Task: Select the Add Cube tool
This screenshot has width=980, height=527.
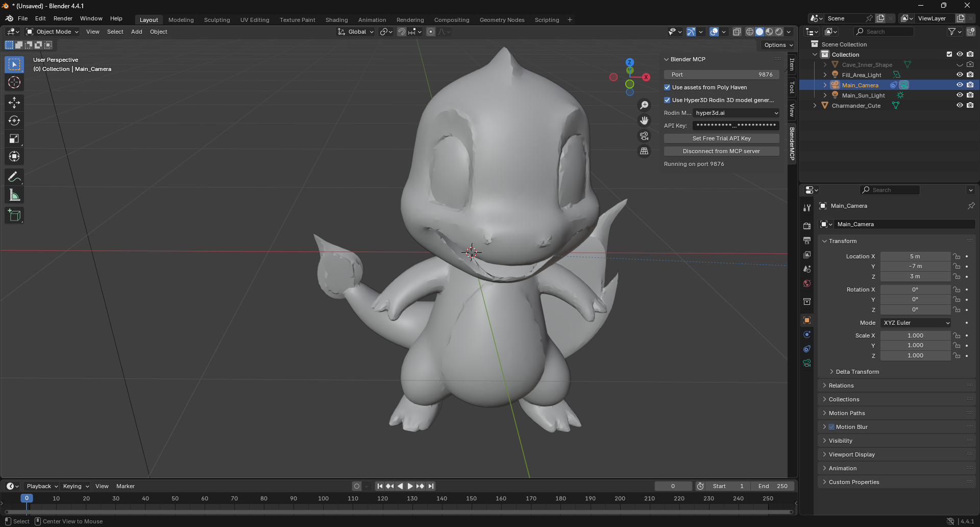Action: click(x=14, y=215)
